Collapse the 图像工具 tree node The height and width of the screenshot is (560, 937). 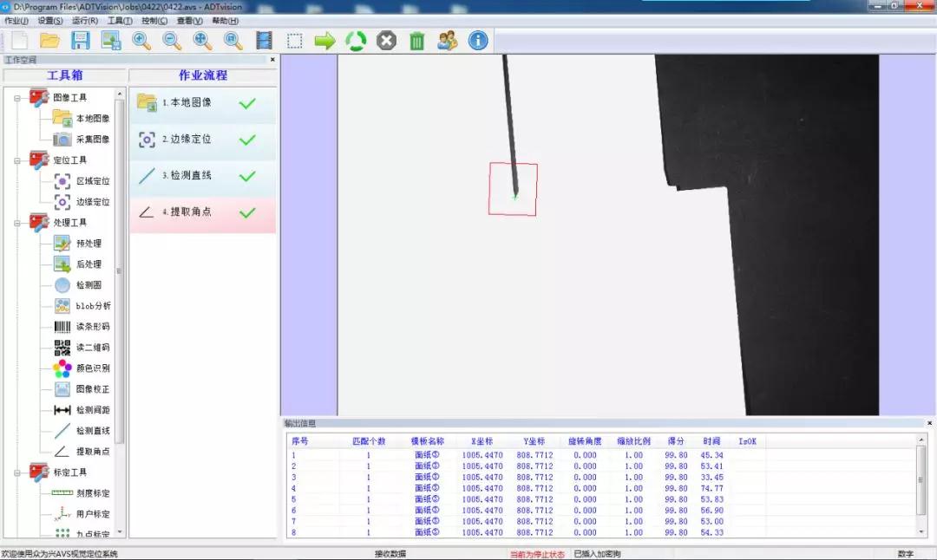(x=17, y=98)
